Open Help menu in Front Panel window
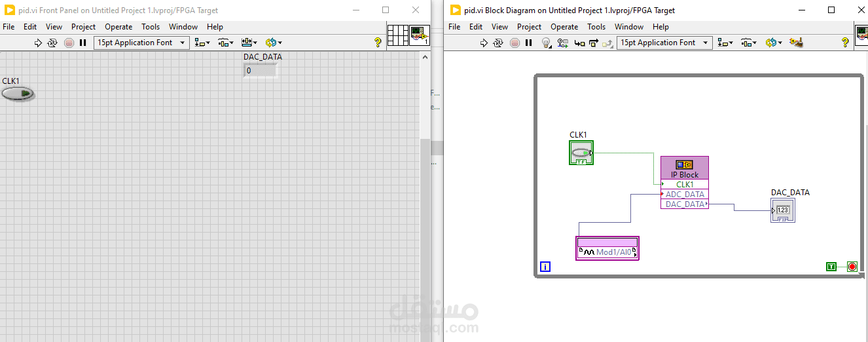868x342 pixels. pos(215,27)
